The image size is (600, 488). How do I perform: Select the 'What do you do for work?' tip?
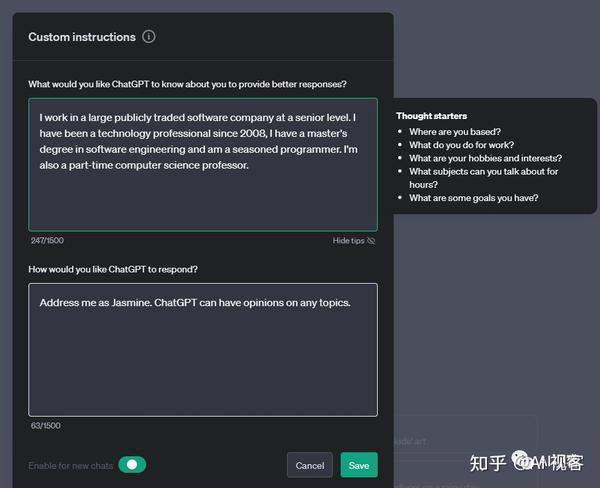point(461,145)
